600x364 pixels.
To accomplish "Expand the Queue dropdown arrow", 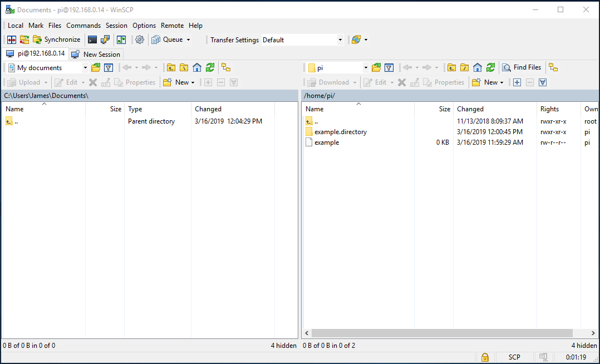I will pyautogui.click(x=188, y=40).
